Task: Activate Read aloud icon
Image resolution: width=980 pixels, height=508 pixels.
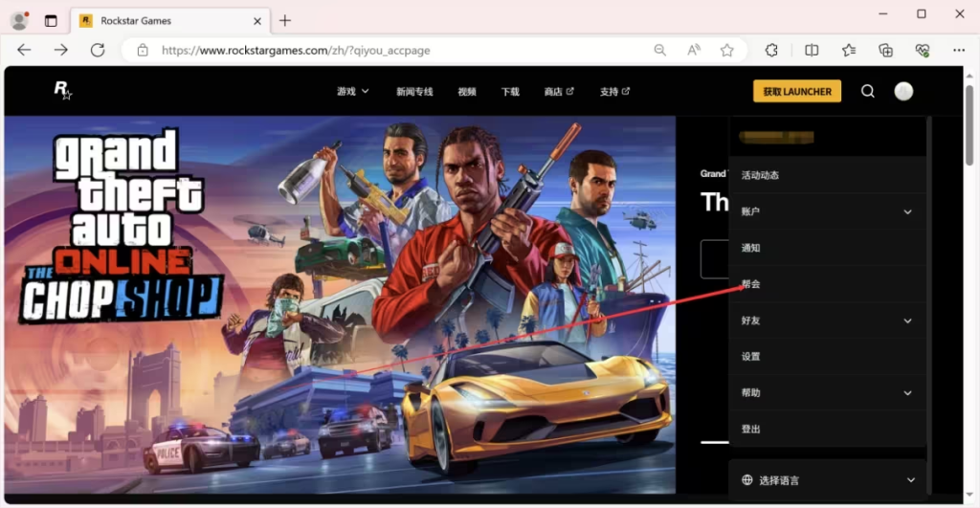Action: point(693,50)
